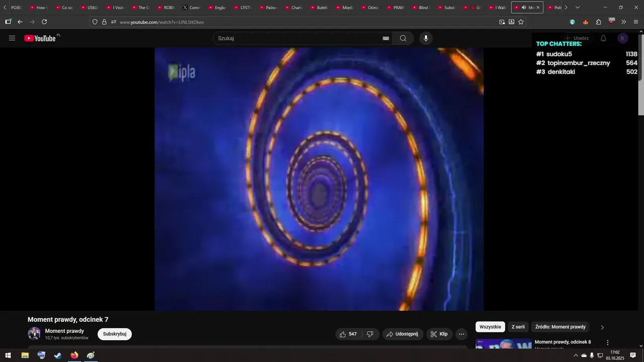Image resolution: width=644 pixels, height=362 pixels.
Task: Click the screenshot icon in address bar
Action: 511,22
